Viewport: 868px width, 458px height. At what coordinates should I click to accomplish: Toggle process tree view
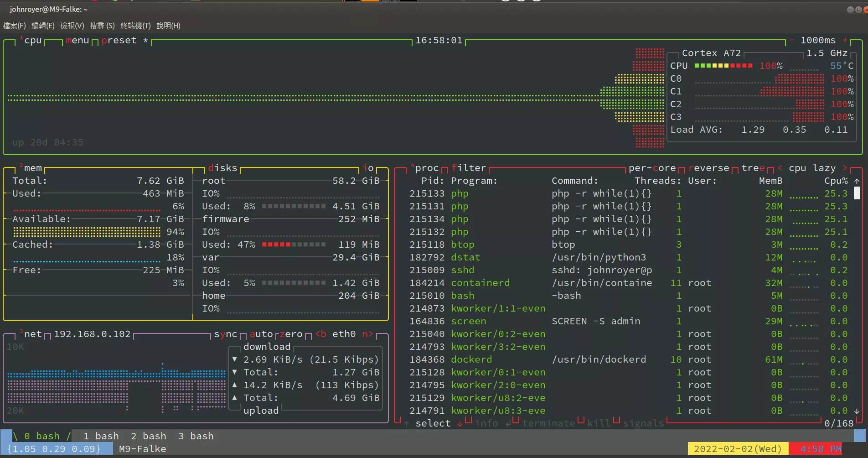point(754,168)
